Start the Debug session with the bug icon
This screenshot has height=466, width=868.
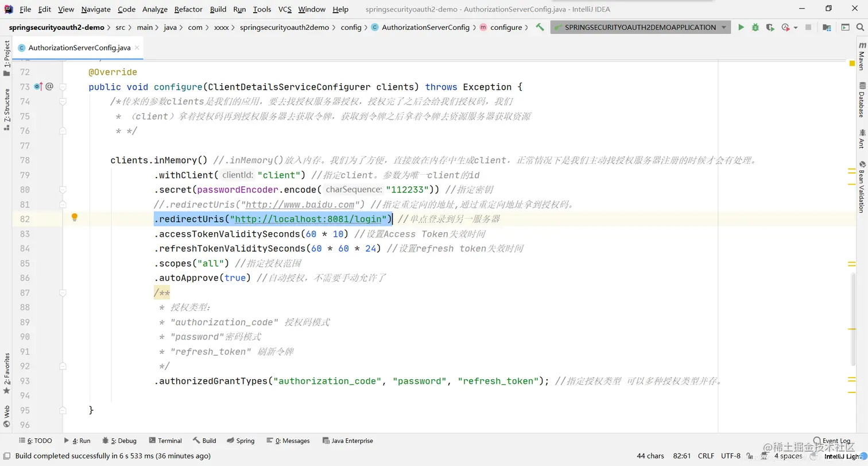[x=755, y=27]
